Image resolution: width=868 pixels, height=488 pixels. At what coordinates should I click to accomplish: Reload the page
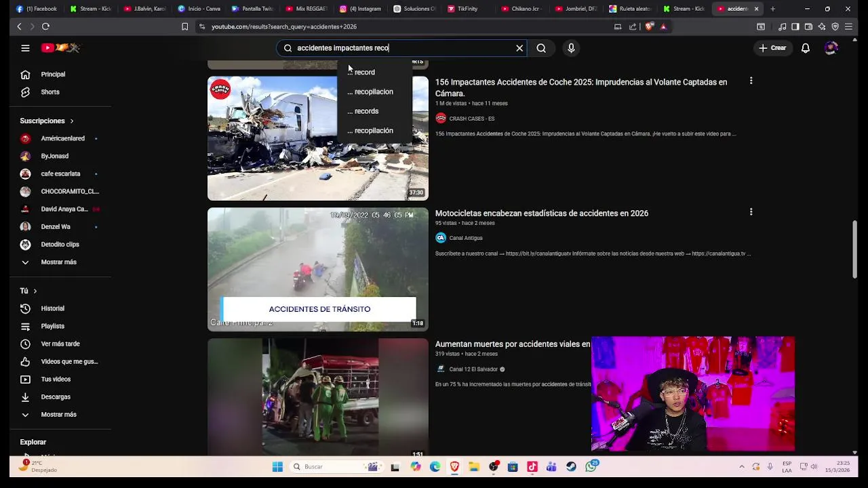click(x=45, y=26)
